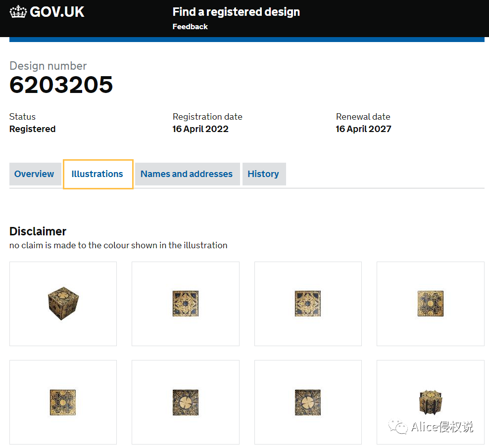Select the design number 6203205 text
The image size is (489, 448).
point(61,85)
